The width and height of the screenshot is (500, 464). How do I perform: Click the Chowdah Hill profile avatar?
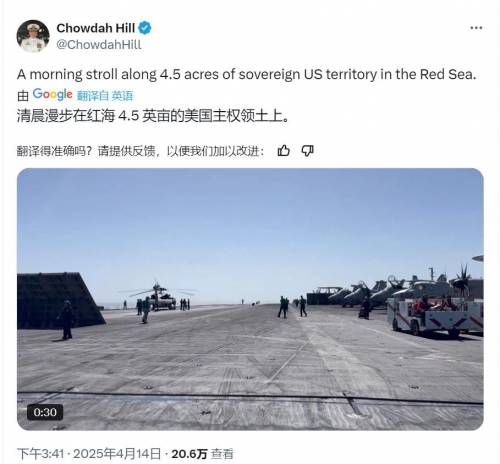click(x=33, y=36)
